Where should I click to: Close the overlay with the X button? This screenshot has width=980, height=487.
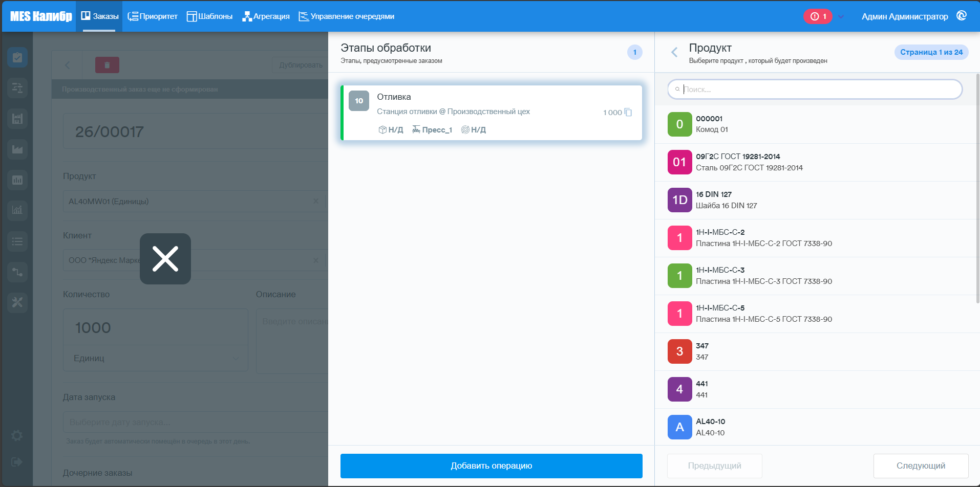pyautogui.click(x=165, y=259)
